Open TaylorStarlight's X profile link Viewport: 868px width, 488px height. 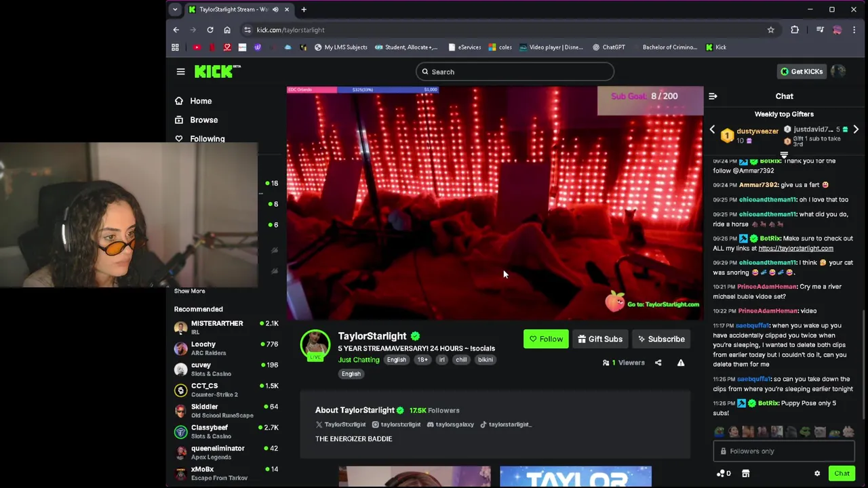pos(340,424)
